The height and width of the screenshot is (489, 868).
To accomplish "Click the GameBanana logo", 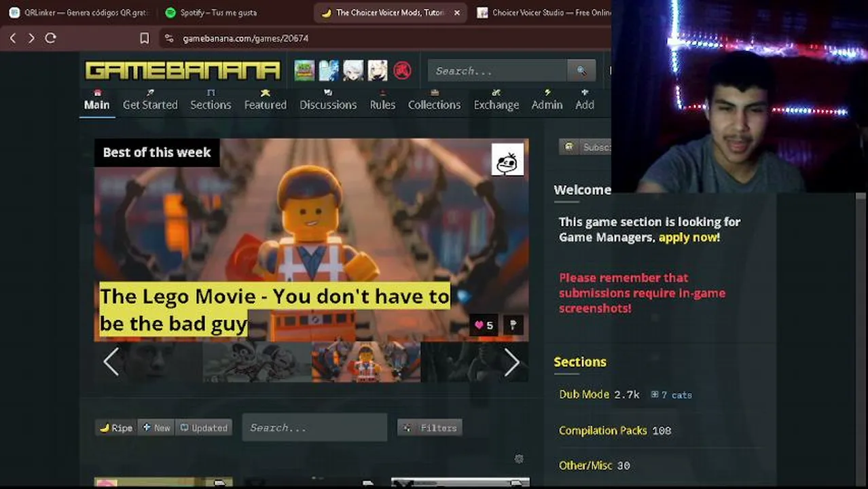I will 182,71.
